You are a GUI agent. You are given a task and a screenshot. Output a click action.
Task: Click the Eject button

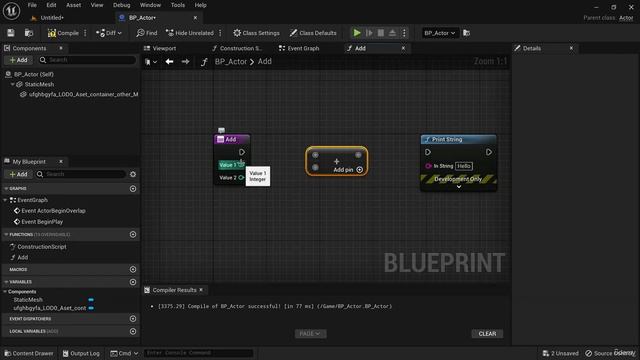[392, 33]
